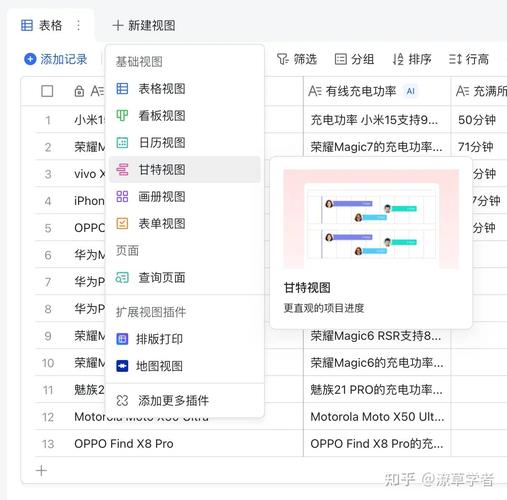Click cell '魅族21 PRO的充电功率...'
This screenshot has height=500, width=507.
pos(377,390)
